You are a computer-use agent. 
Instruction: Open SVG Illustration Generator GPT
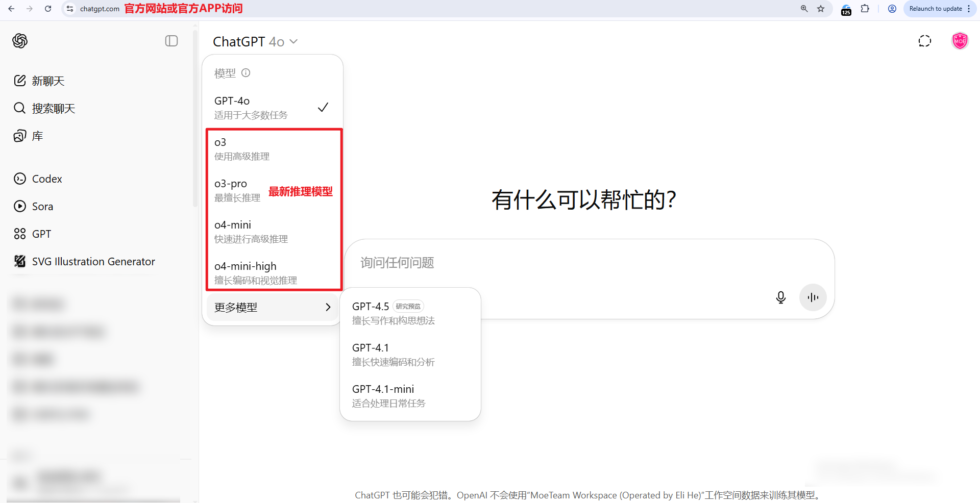(x=93, y=261)
